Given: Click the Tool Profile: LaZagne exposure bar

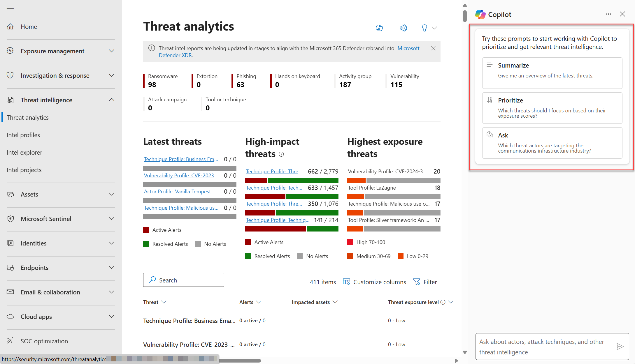Looking at the screenshot, I should click(x=394, y=197).
